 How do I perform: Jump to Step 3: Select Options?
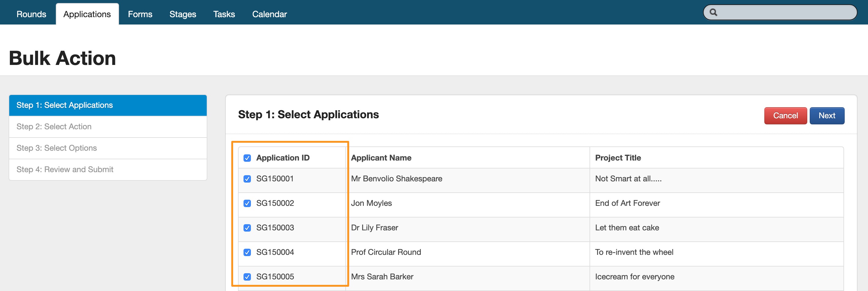coord(108,148)
